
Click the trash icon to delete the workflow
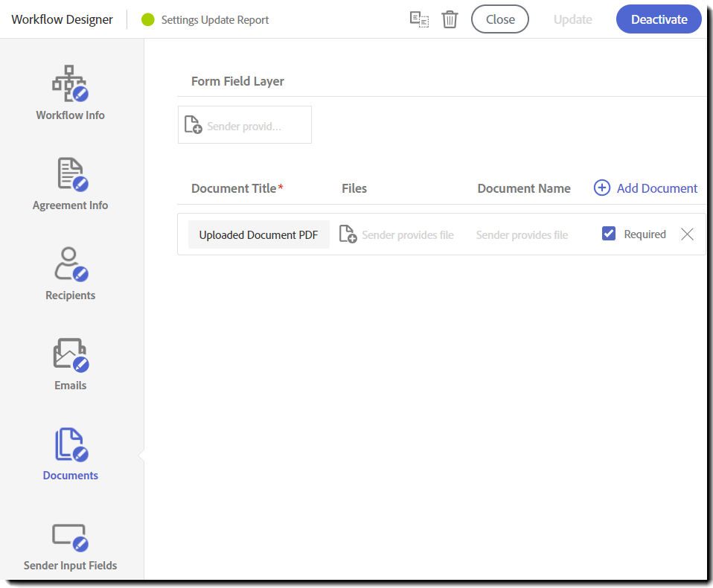(x=450, y=19)
